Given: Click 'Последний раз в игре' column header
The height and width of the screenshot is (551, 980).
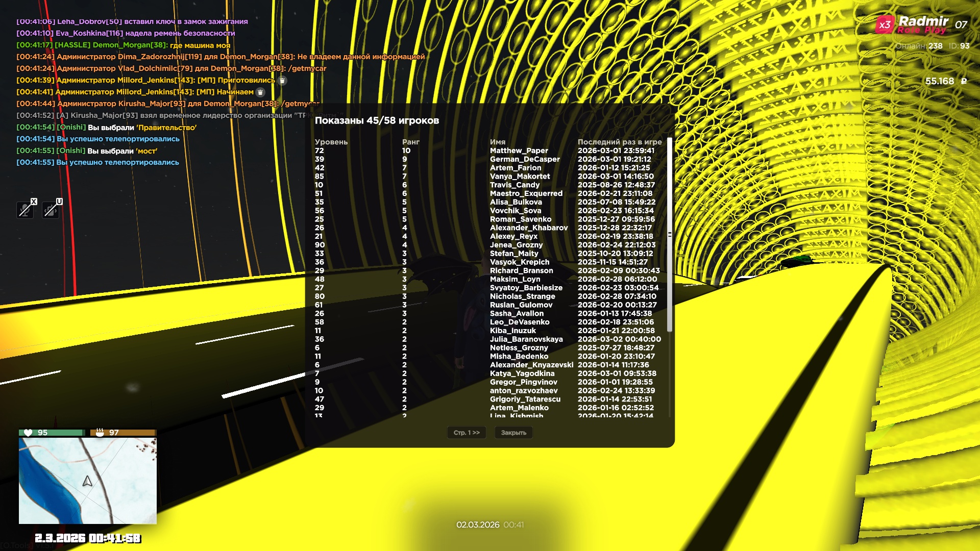Looking at the screenshot, I should [619, 142].
